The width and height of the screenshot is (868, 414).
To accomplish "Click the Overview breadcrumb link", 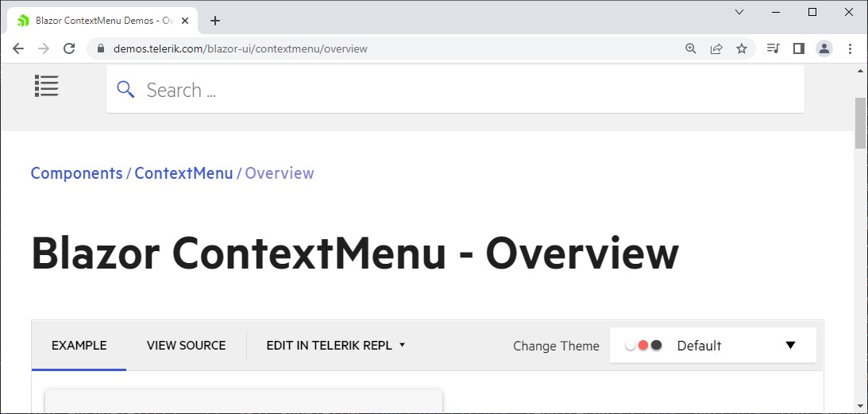I will pos(280,173).
